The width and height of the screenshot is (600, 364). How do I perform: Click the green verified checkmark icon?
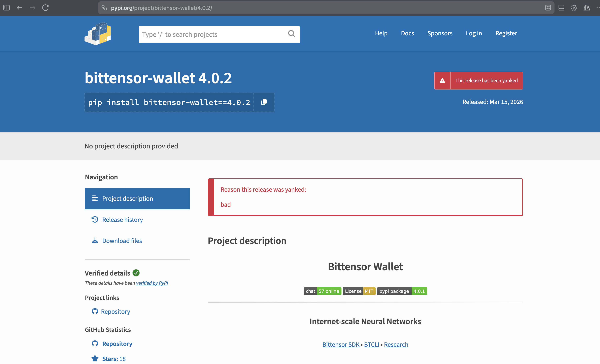coord(136,273)
